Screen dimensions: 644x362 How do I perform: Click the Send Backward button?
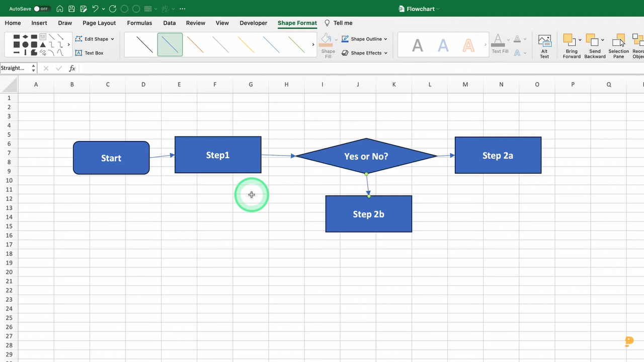click(x=595, y=46)
